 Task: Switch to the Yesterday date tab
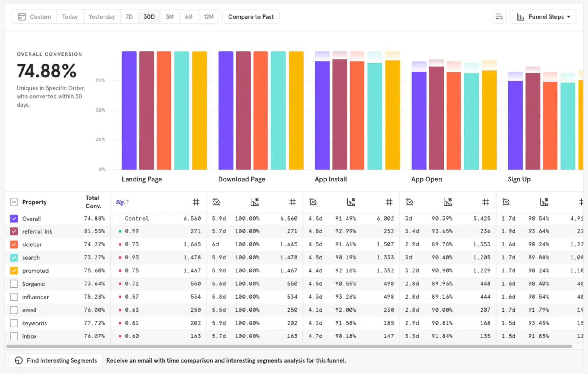(101, 17)
